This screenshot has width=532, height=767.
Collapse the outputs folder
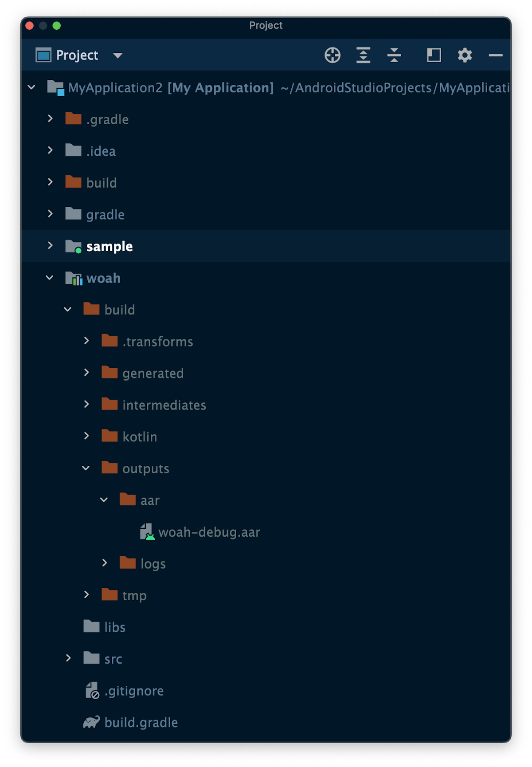[86, 468]
